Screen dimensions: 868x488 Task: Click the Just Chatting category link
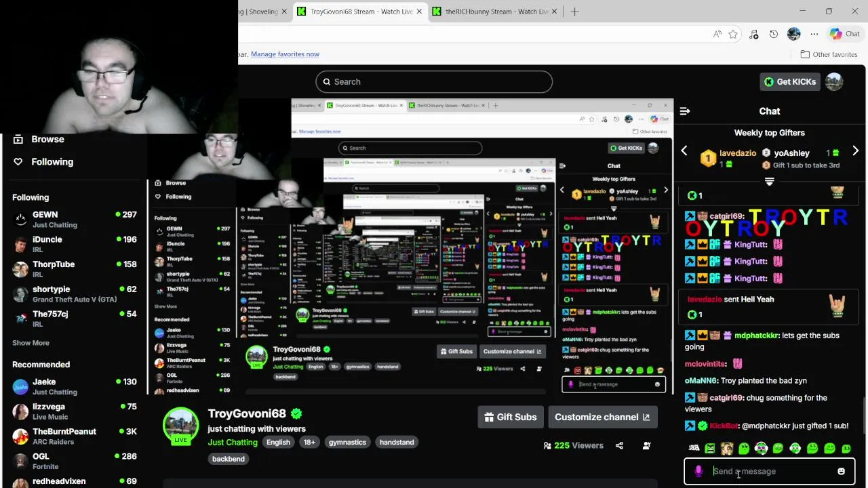click(x=233, y=442)
